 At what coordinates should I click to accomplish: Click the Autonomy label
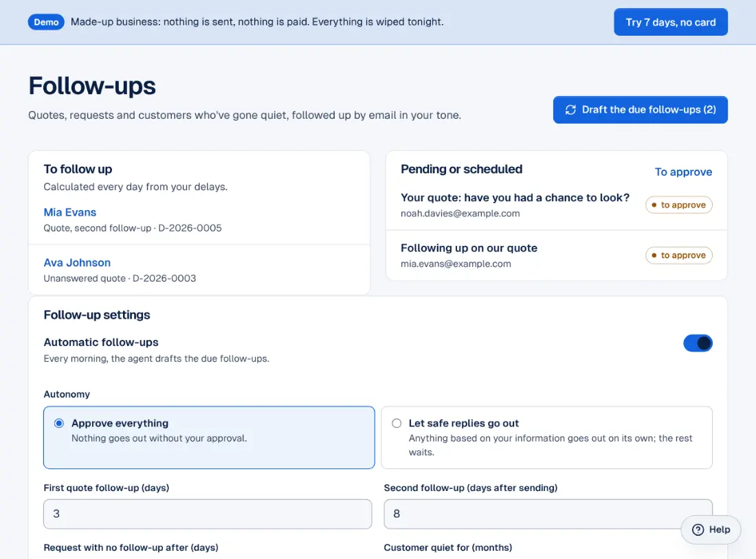tap(67, 394)
